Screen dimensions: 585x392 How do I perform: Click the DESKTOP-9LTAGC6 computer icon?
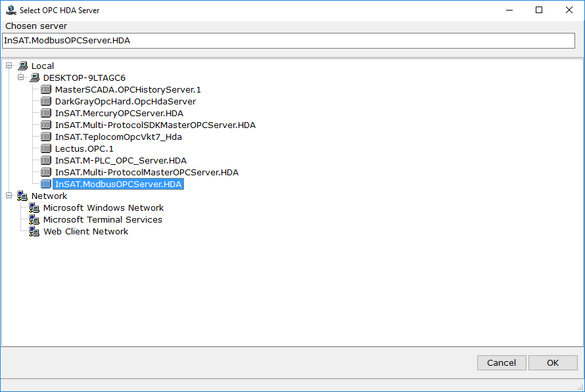35,77
